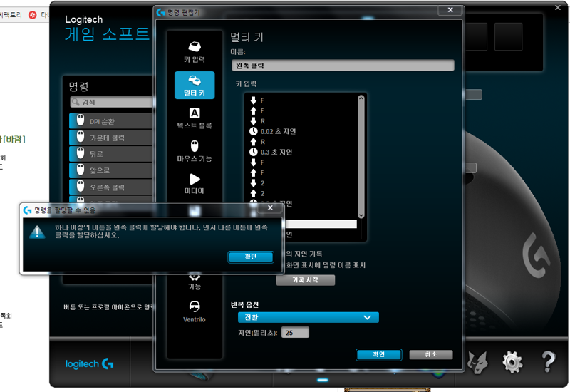Screen dimensions: 570x392
Task: Open the 반복 옵션 dropdown showing 전환
Action: [x=309, y=317]
